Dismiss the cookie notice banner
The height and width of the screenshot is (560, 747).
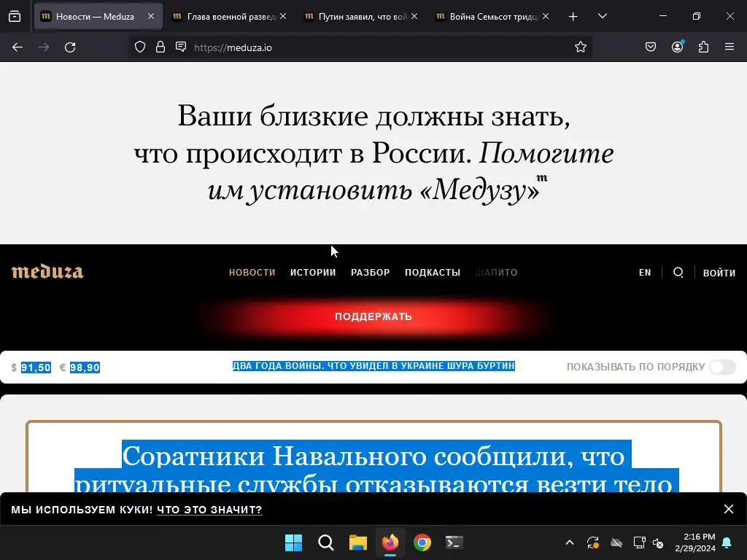[729, 509]
